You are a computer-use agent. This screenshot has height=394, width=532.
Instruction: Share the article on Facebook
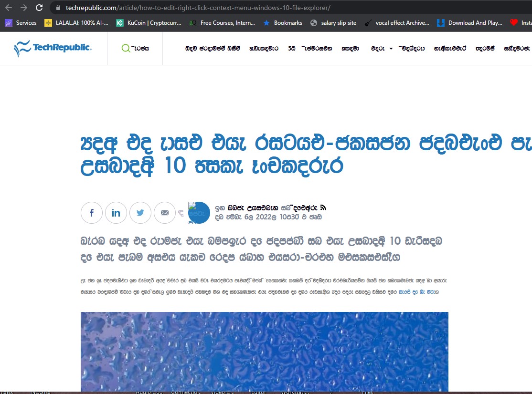pyautogui.click(x=92, y=213)
